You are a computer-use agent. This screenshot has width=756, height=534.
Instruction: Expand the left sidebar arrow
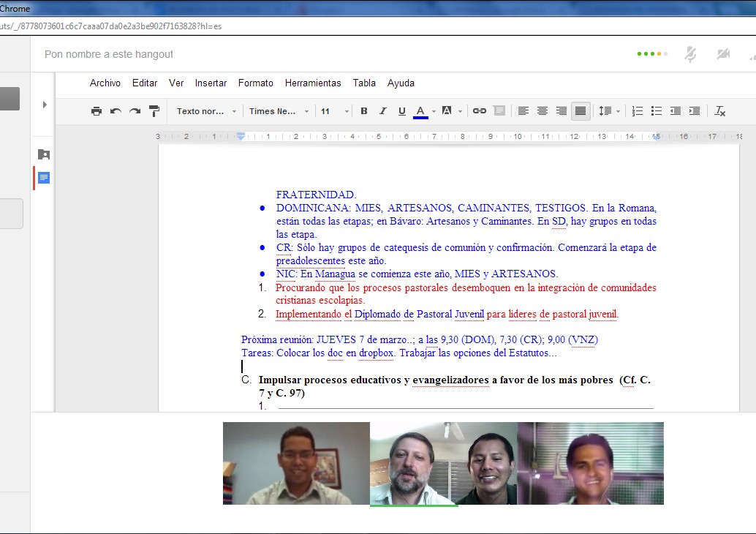[x=45, y=105]
